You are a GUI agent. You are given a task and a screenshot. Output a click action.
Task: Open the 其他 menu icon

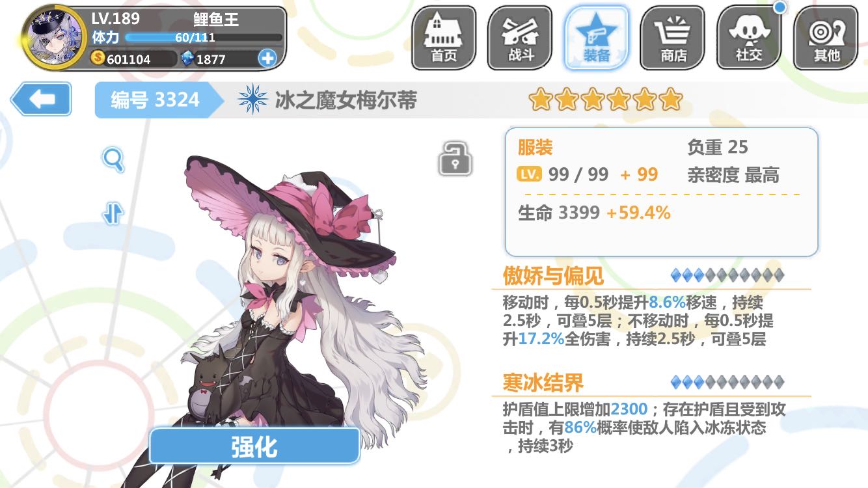point(826,38)
